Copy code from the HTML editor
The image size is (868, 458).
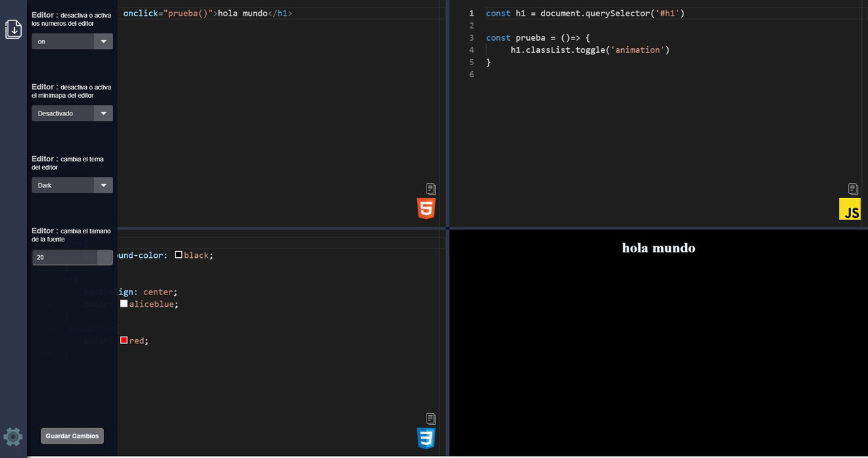point(431,189)
